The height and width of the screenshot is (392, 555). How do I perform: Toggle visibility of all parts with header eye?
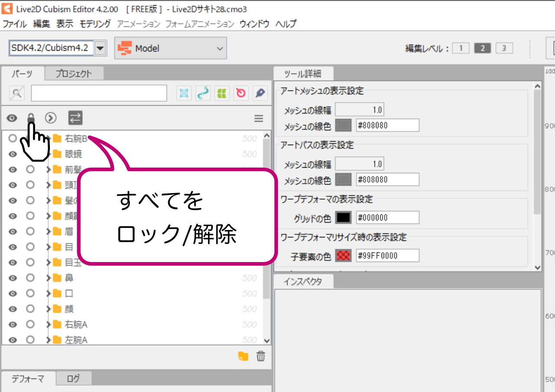pos(12,118)
